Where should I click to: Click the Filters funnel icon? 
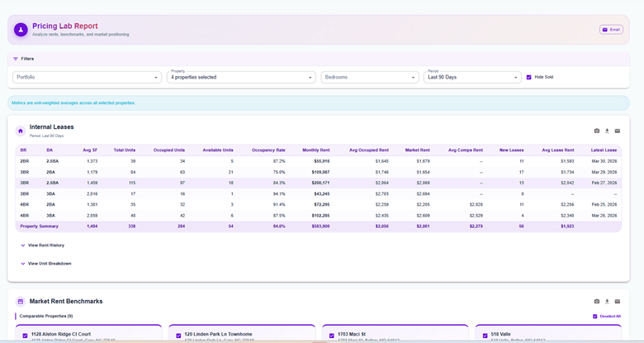pos(16,59)
